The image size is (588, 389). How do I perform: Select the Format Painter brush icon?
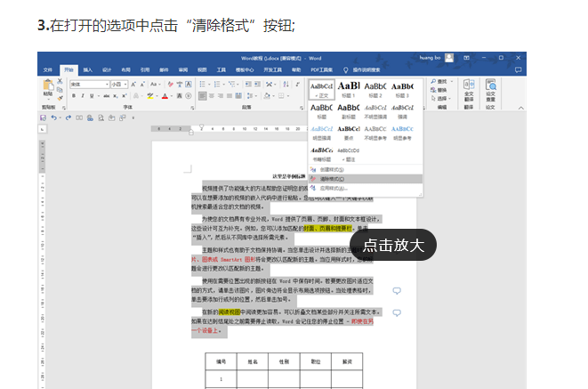point(60,98)
